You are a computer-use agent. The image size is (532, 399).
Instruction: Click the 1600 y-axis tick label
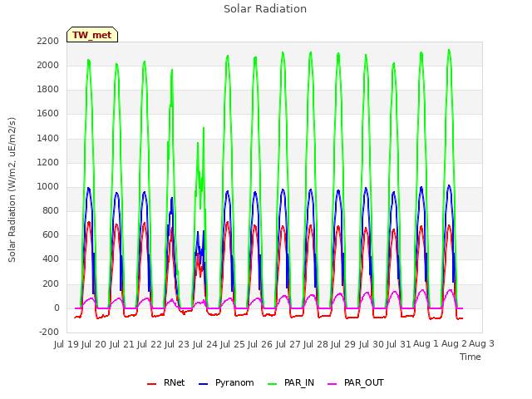(x=48, y=114)
